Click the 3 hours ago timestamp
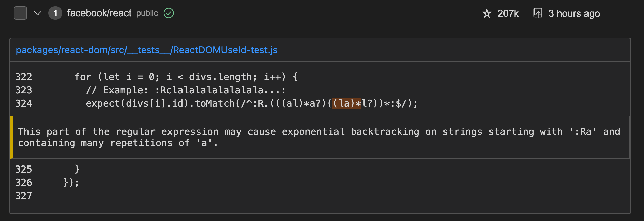Image resolution: width=644 pixels, height=221 pixels. click(x=574, y=13)
